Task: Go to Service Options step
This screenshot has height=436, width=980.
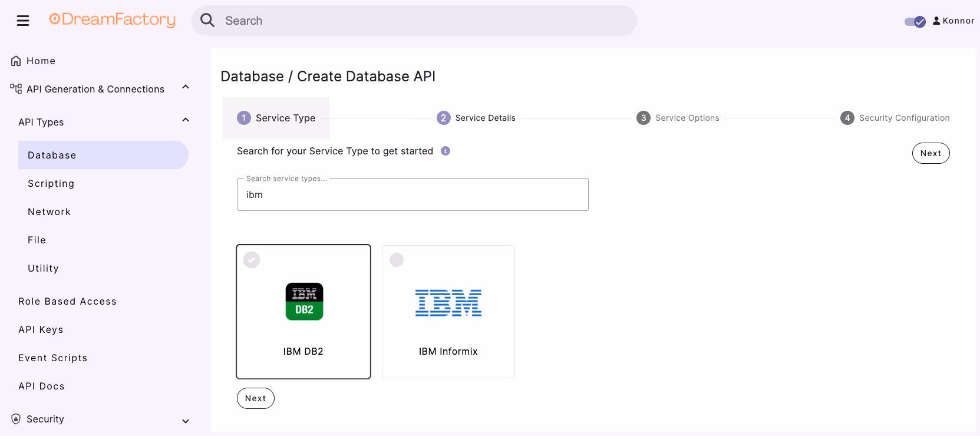Action: 678,118
